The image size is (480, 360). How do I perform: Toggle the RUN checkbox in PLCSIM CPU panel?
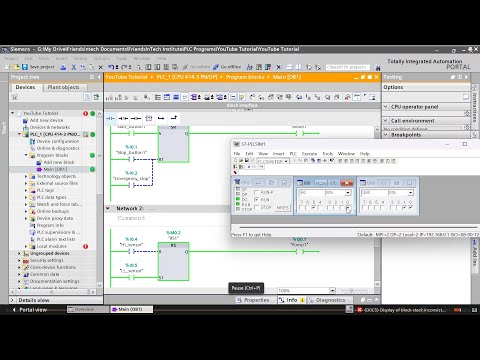256,199
